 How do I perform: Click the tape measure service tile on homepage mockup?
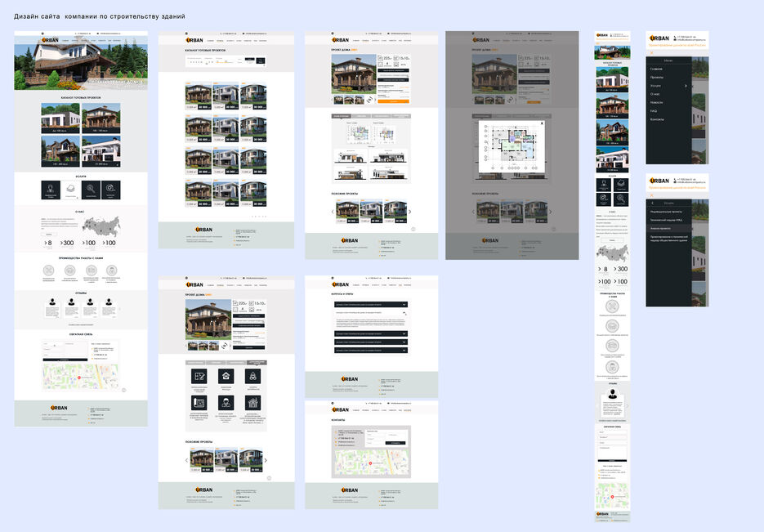[110, 190]
